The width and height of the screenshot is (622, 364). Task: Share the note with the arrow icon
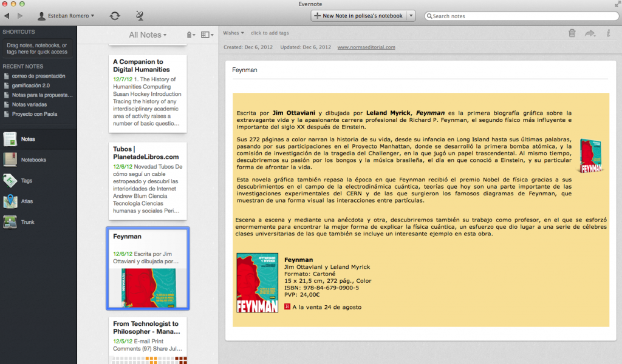pos(590,33)
